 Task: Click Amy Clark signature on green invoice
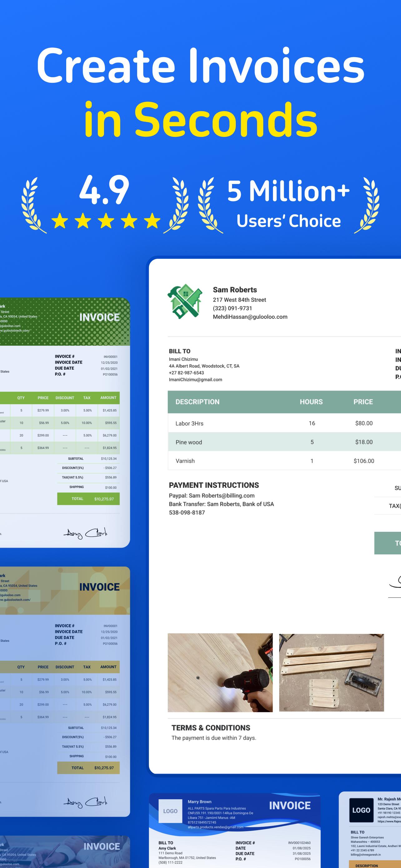[86, 533]
